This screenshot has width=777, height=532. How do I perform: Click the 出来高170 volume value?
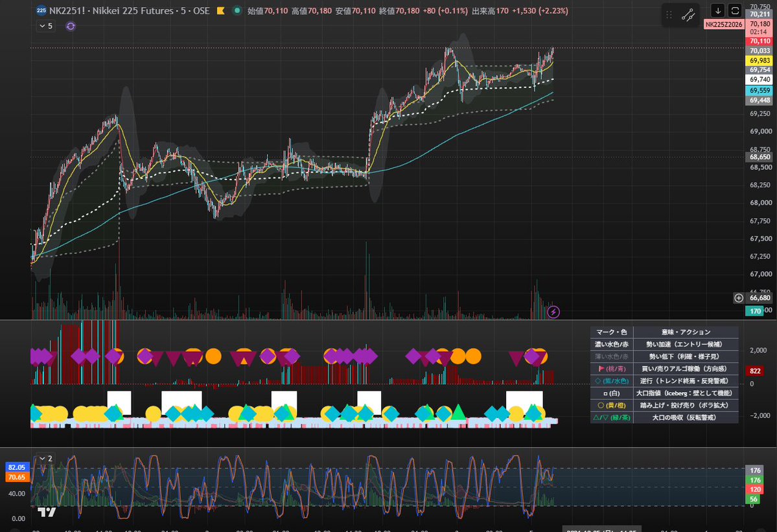pos(490,11)
